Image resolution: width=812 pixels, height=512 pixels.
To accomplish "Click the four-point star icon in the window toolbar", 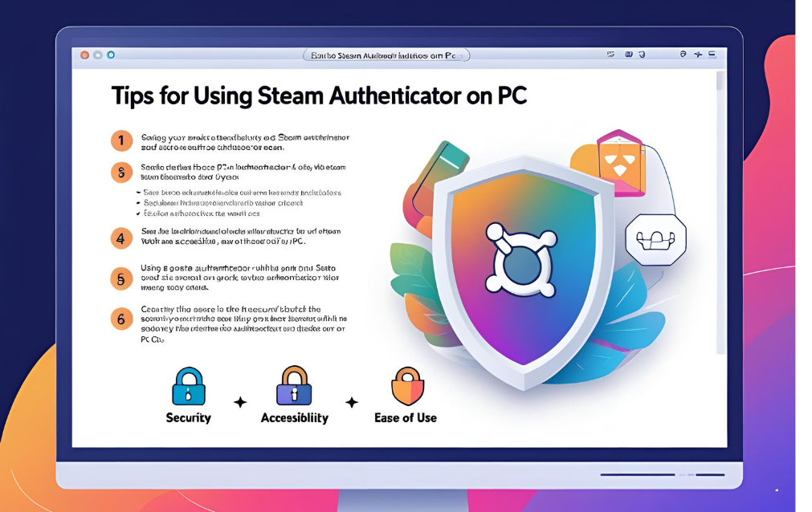I will click(698, 55).
